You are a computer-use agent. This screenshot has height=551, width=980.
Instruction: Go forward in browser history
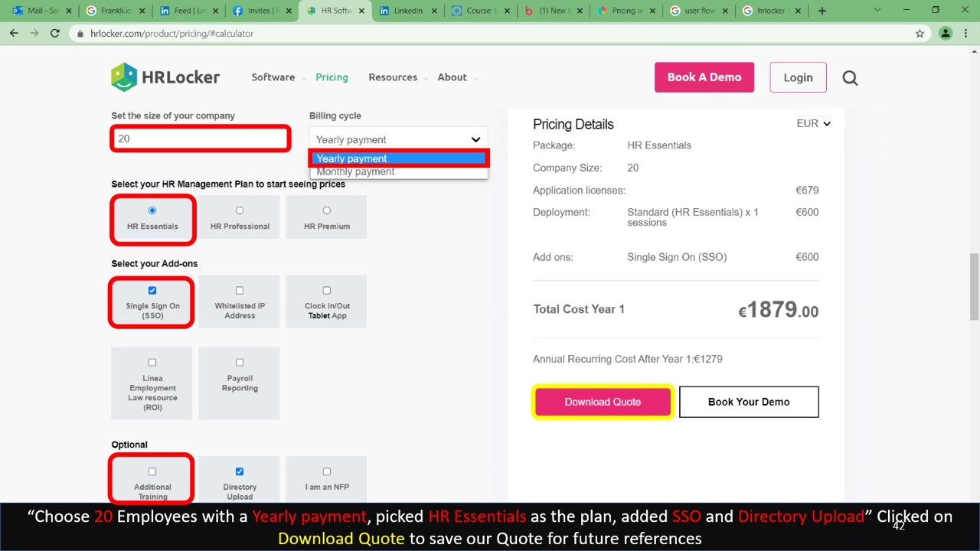pyautogui.click(x=34, y=34)
